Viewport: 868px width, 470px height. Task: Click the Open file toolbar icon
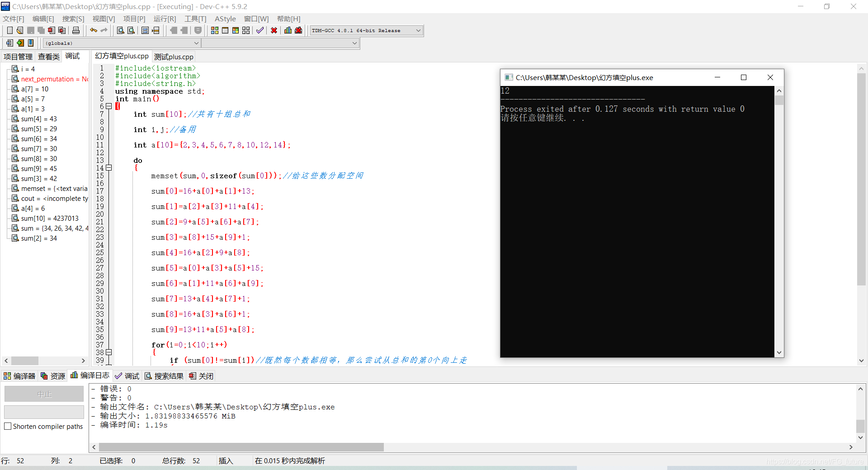coord(20,30)
